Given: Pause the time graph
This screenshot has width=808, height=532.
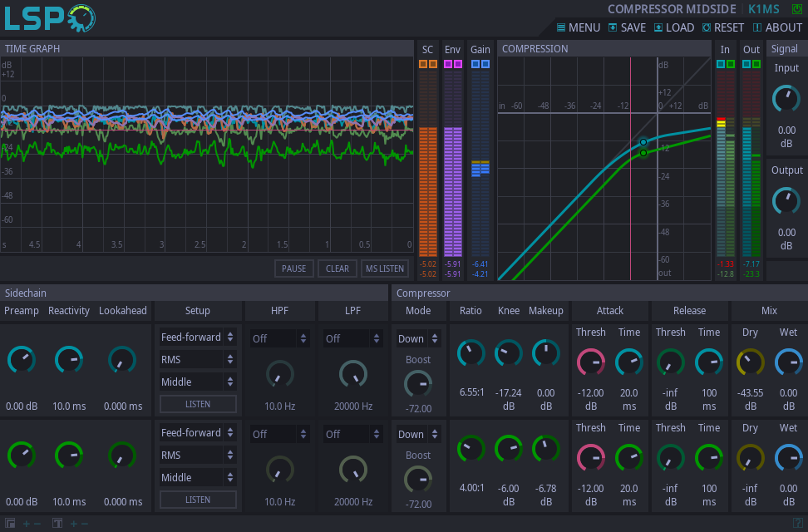Looking at the screenshot, I should [293, 268].
